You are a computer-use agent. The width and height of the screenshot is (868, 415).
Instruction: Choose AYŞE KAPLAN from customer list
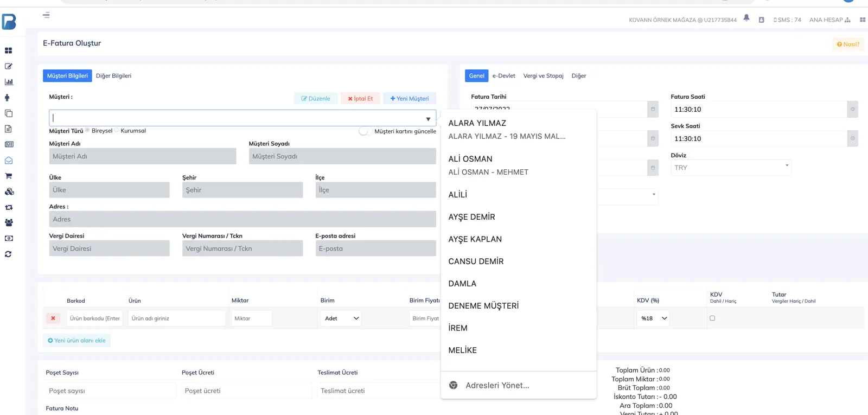pos(519,239)
